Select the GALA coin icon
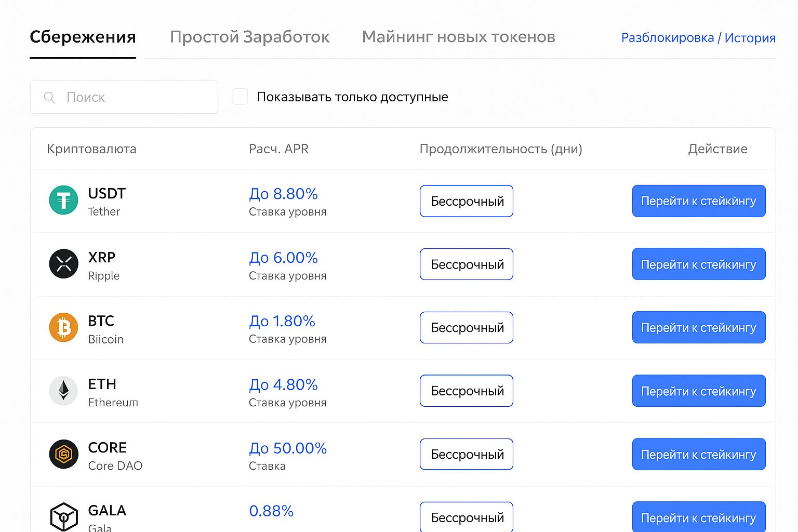Image resolution: width=798 pixels, height=532 pixels. click(63, 516)
